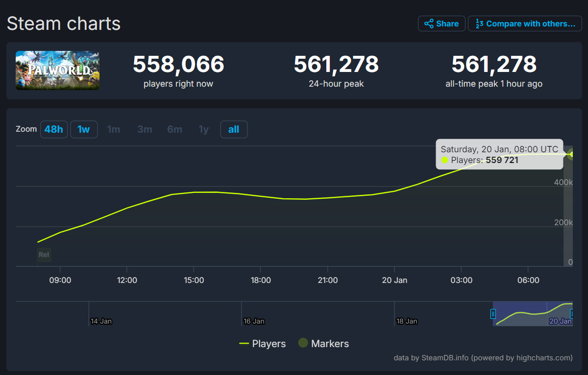
Task: Select the 48h zoom range
Action: tap(53, 129)
